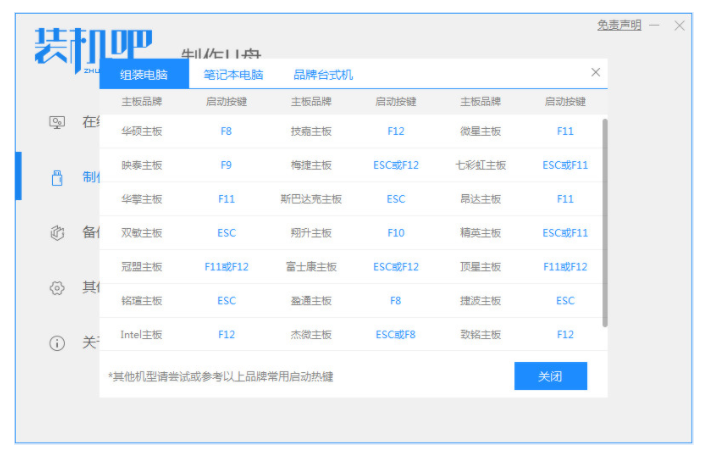Click F10 hotkey beside 翔升主板

pos(395,233)
